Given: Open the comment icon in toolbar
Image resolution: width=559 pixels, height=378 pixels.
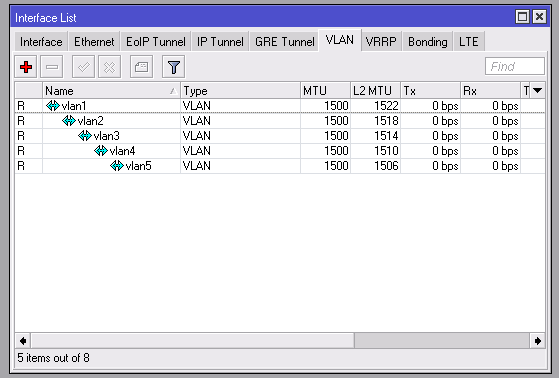Looking at the screenshot, I should coord(142,67).
